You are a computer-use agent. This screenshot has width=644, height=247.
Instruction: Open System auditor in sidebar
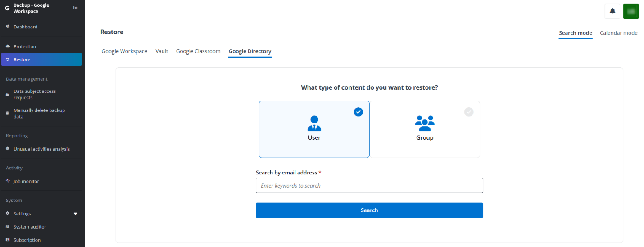[30, 227]
